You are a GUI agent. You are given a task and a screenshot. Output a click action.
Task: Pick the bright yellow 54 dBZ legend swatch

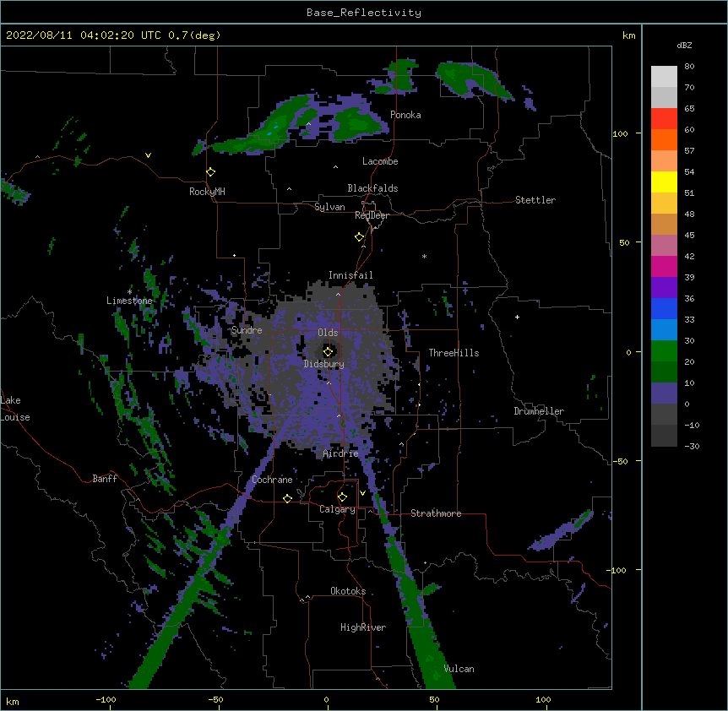tap(664, 182)
